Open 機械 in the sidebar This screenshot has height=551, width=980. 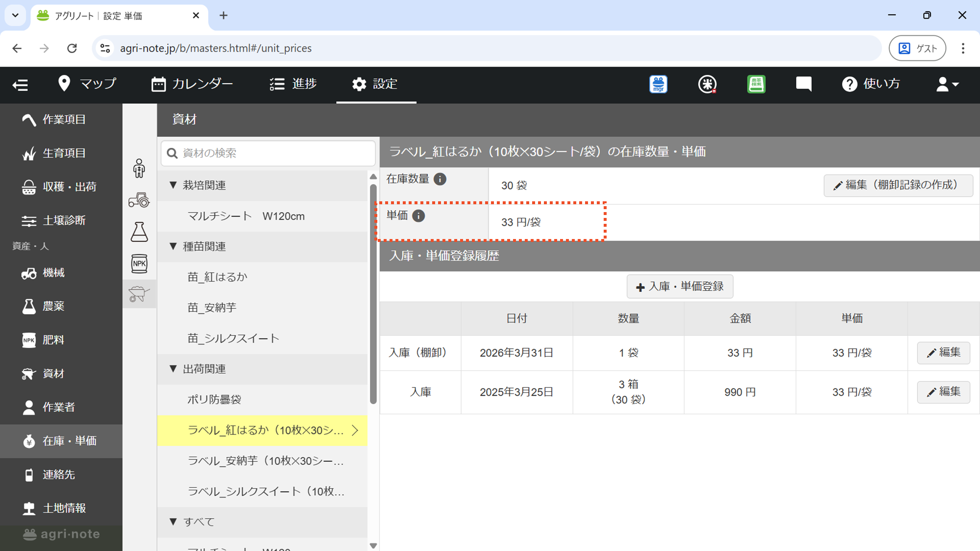(61, 273)
